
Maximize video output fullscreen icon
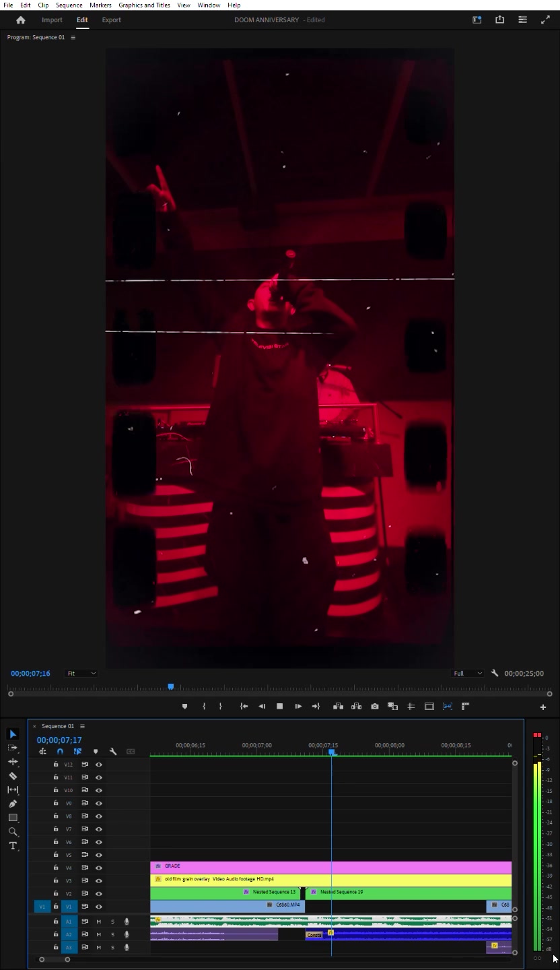(545, 20)
